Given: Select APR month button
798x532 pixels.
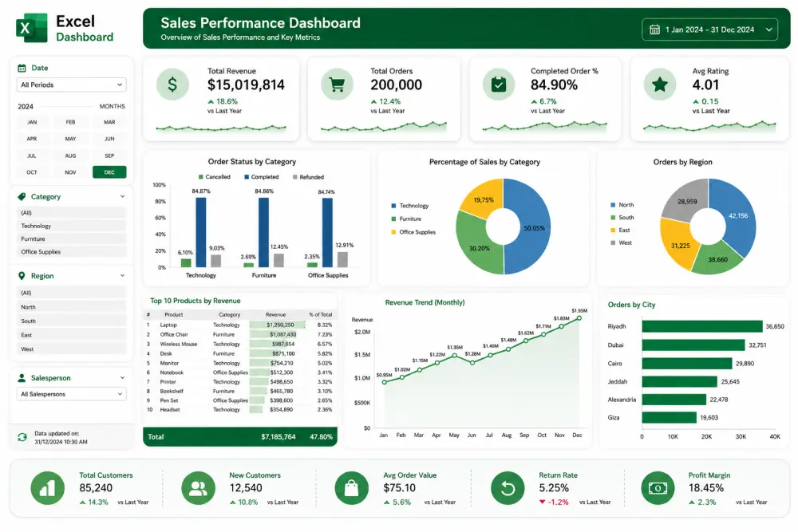Looking at the screenshot, I should click(32, 139).
